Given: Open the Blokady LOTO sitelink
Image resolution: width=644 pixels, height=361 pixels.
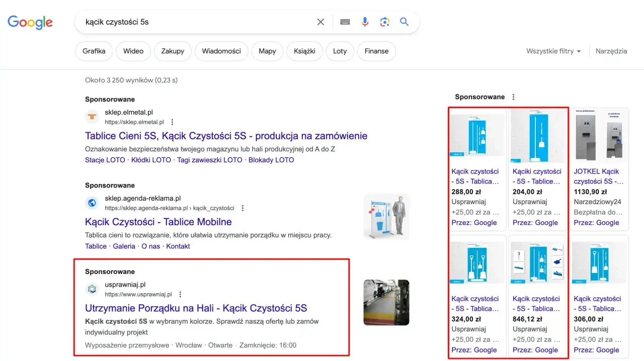Looking at the screenshot, I should pos(271,160).
